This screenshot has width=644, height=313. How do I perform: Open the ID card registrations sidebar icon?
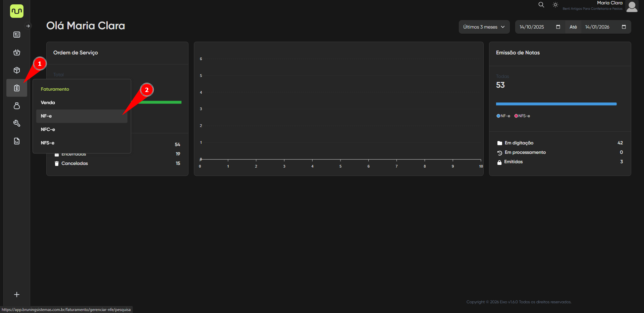point(17,35)
